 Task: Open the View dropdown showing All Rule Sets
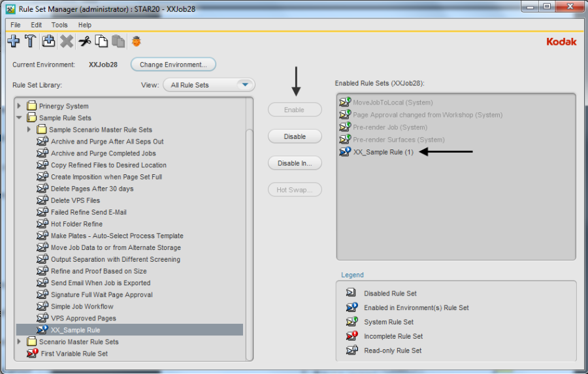pos(209,85)
